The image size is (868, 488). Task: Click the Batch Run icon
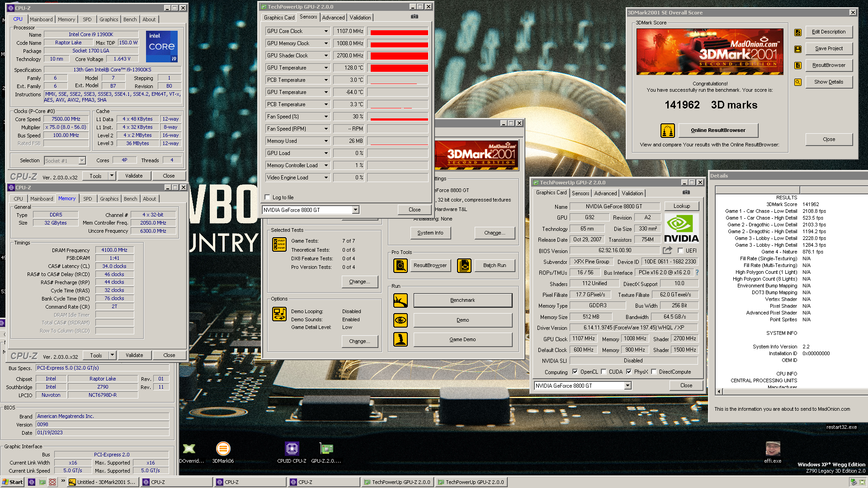click(464, 266)
